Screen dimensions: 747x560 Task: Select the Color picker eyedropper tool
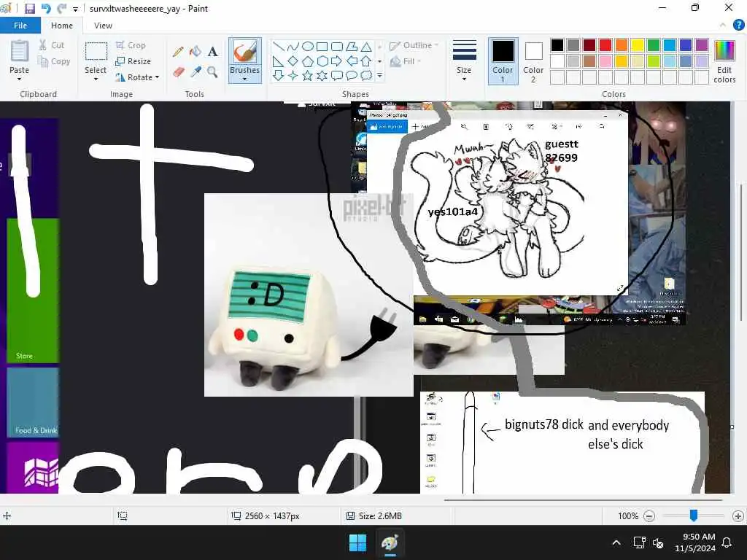tap(196, 72)
